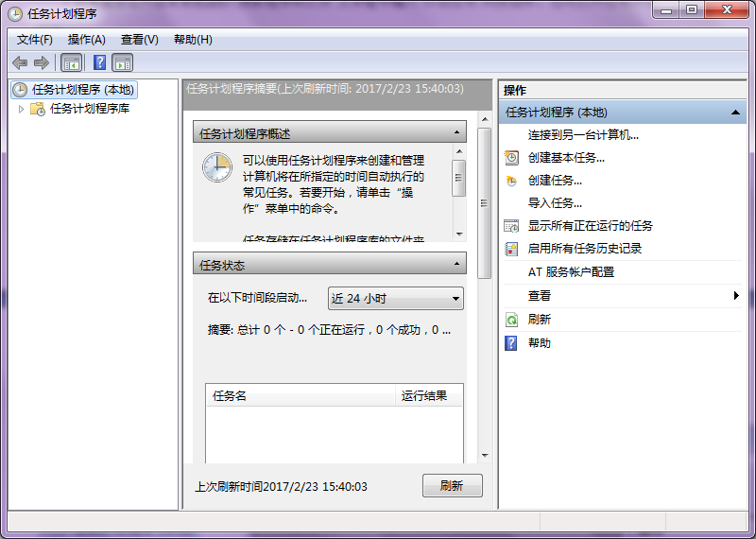Screen dimensions: 756x539
Task: Click the 任务计划程序摘要 header bar text
Action: (325, 89)
